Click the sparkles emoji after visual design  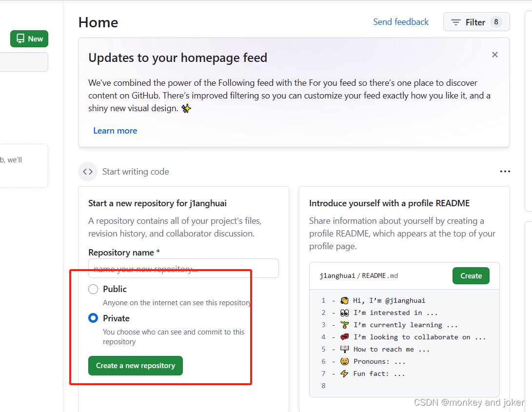coord(186,109)
